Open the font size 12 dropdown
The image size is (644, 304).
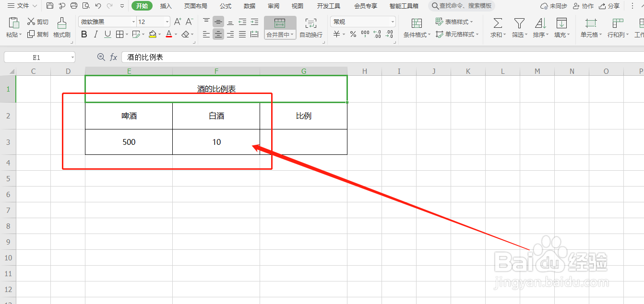click(x=167, y=22)
